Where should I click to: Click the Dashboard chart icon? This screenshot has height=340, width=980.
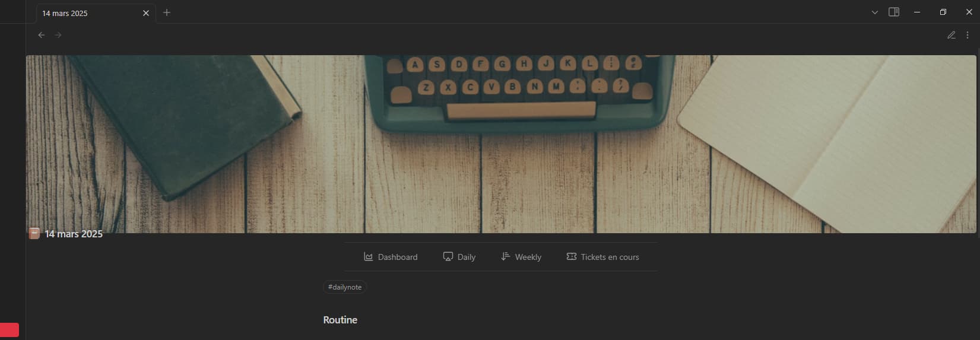369,257
